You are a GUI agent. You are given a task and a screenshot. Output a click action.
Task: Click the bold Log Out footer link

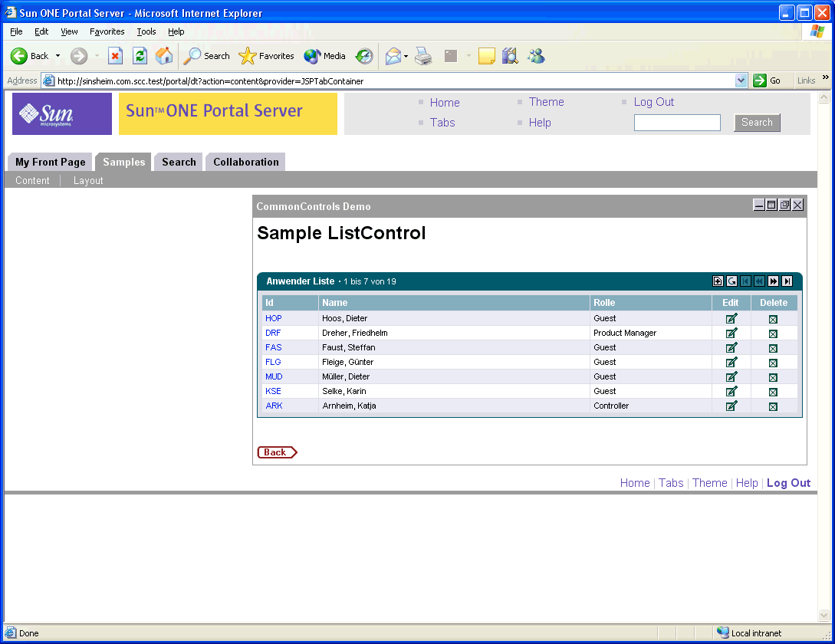[789, 482]
